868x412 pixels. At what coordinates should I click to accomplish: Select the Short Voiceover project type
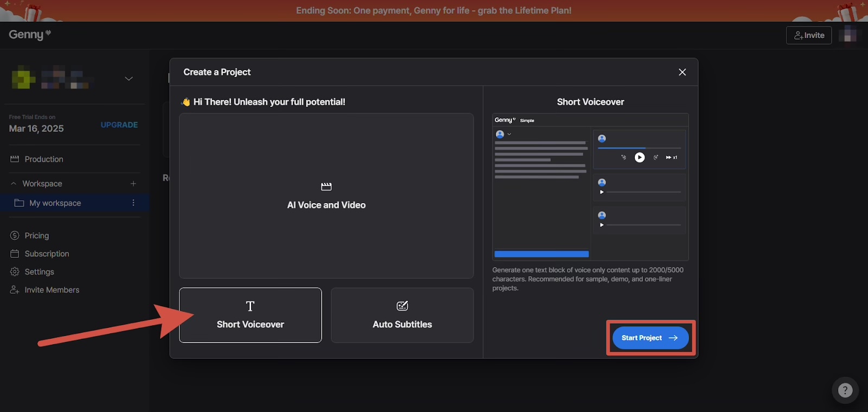[x=250, y=315]
